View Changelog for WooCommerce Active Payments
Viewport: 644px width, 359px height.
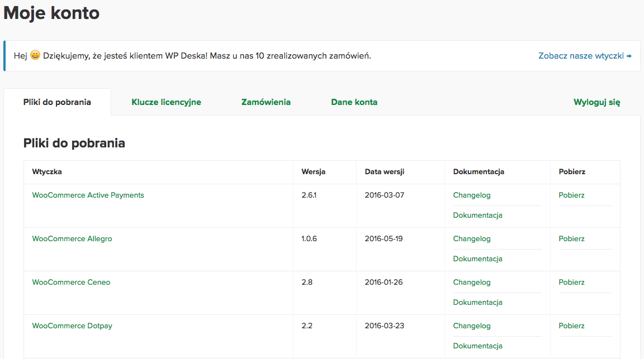pyautogui.click(x=471, y=195)
